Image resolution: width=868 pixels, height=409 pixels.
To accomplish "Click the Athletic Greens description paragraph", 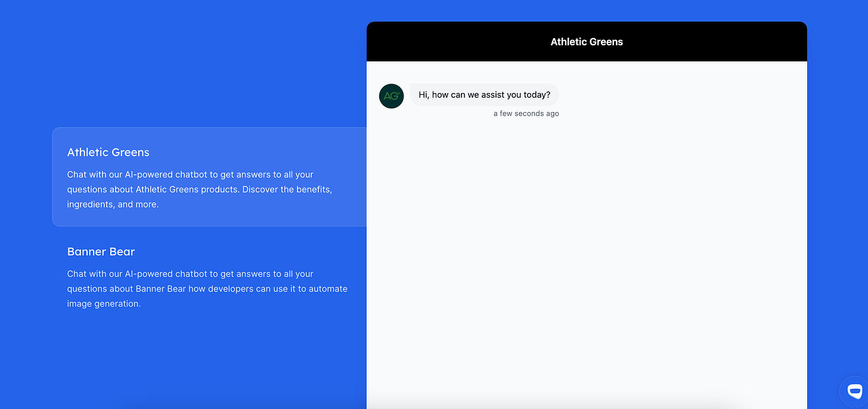I will 200,190.
